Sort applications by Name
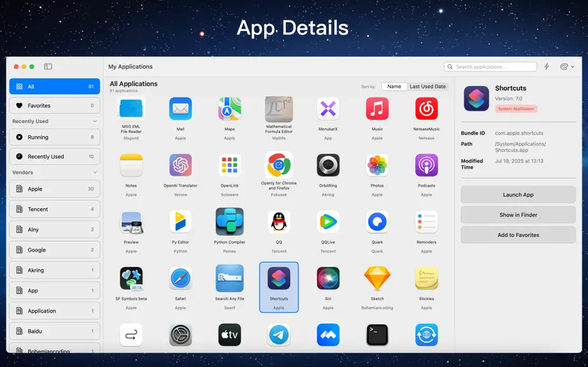The image size is (588, 367). click(x=394, y=87)
